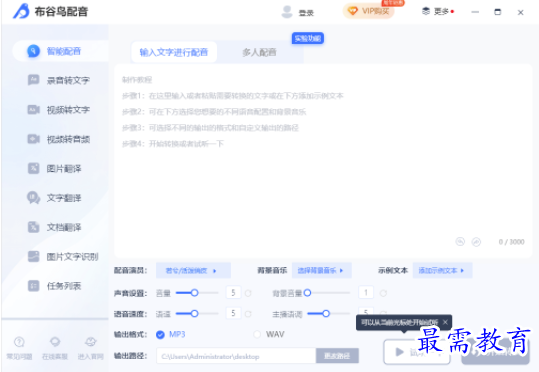Open 智能配音 in the sidebar

(60, 52)
